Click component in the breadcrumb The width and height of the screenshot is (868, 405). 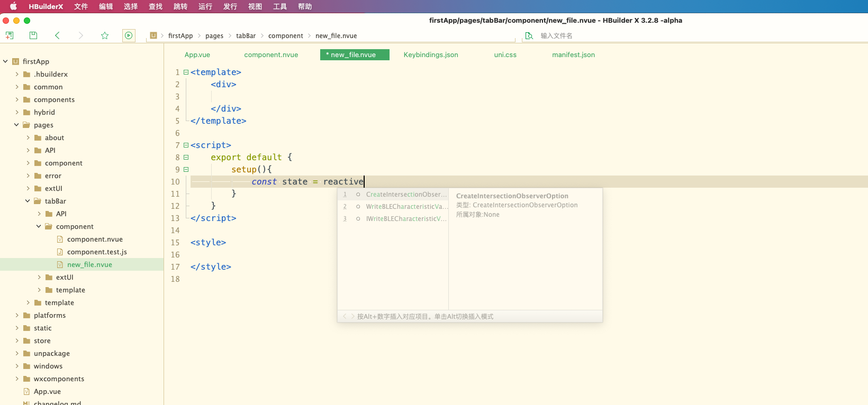(285, 35)
